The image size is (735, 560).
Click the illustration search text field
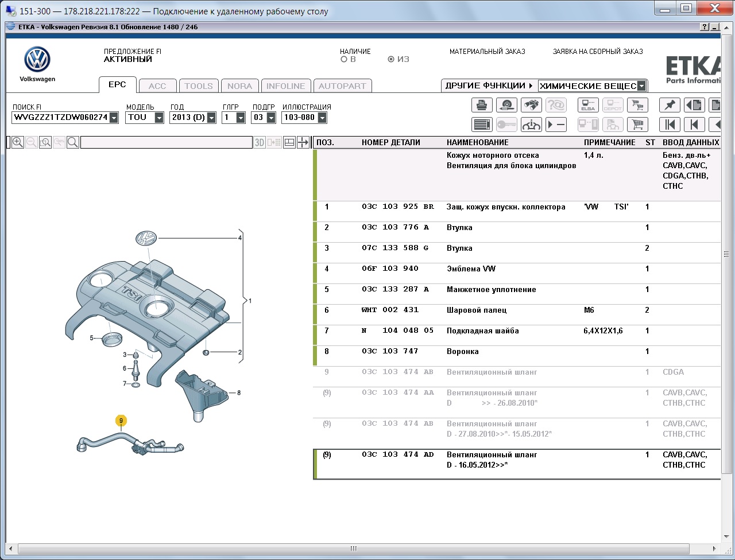pyautogui.click(x=166, y=142)
